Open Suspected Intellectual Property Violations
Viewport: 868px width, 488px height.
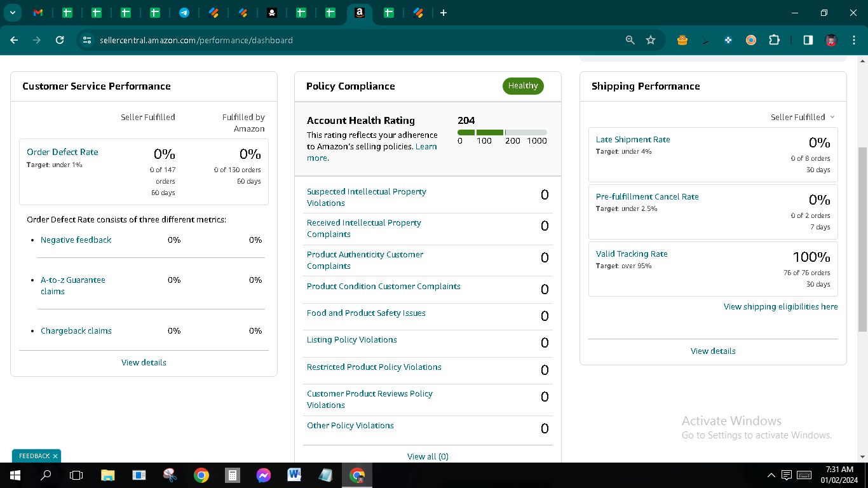click(367, 197)
